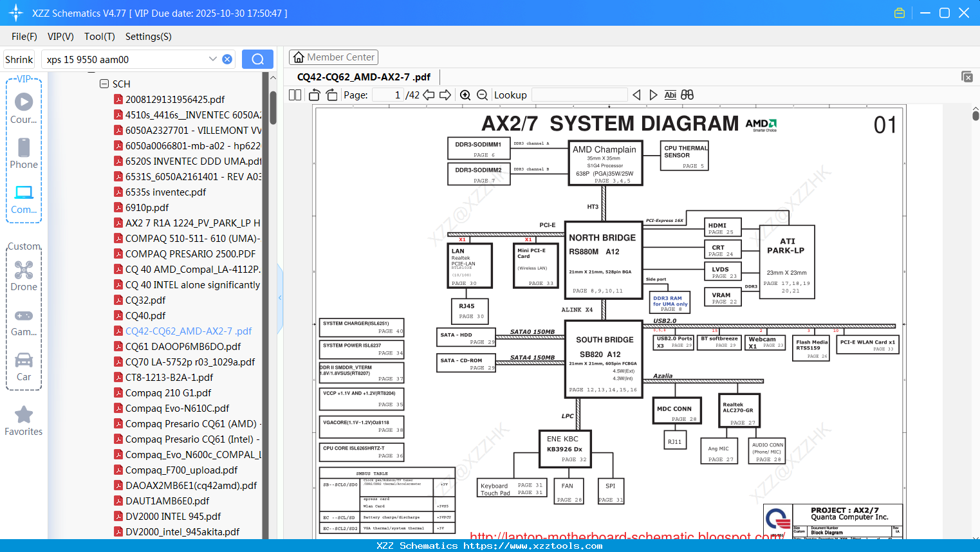
Task: Find next lookup match
Action: click(653, 95)
